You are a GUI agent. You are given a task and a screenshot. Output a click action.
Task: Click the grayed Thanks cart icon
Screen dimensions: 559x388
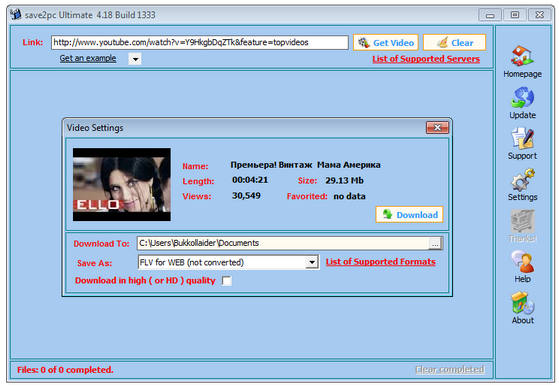(522, 221)
